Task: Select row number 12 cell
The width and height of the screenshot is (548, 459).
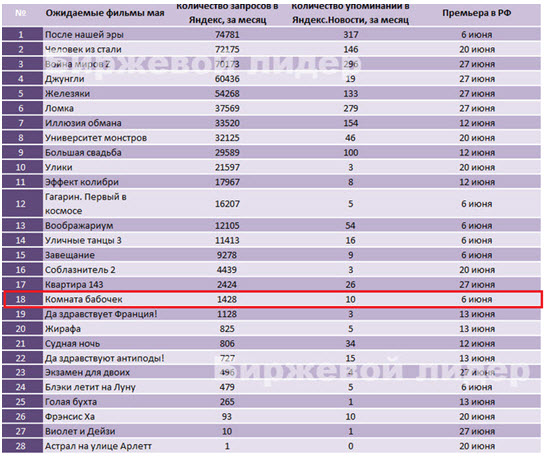Action: click(x=21, y=203)
